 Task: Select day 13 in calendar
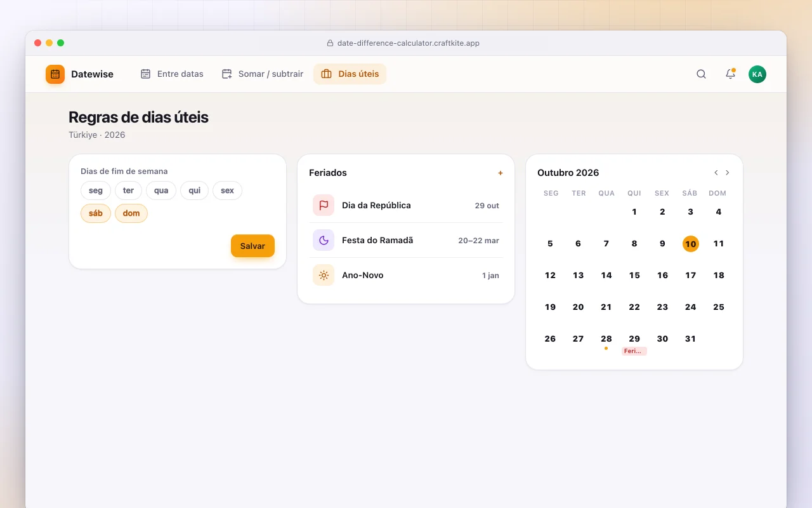578,276
